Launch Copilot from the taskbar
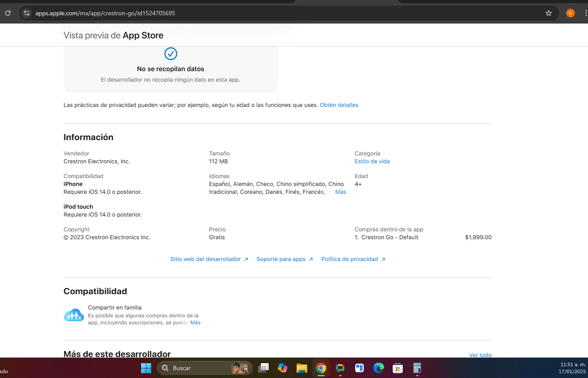The image size is (588, 378). (283, 368)
